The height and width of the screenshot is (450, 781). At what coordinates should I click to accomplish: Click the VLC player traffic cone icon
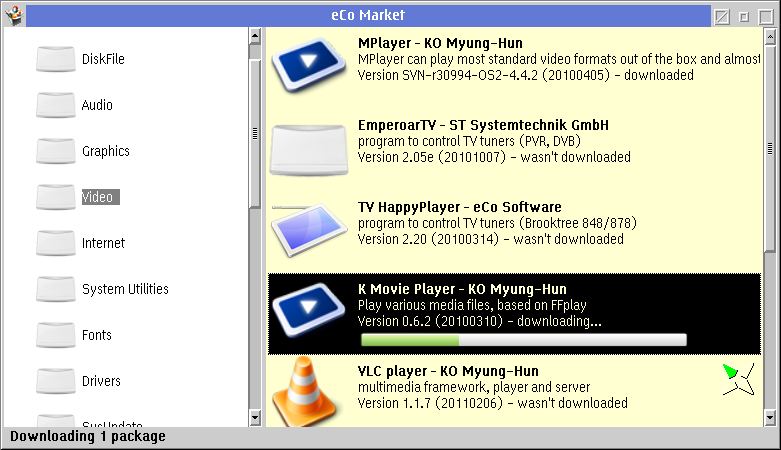305,392
